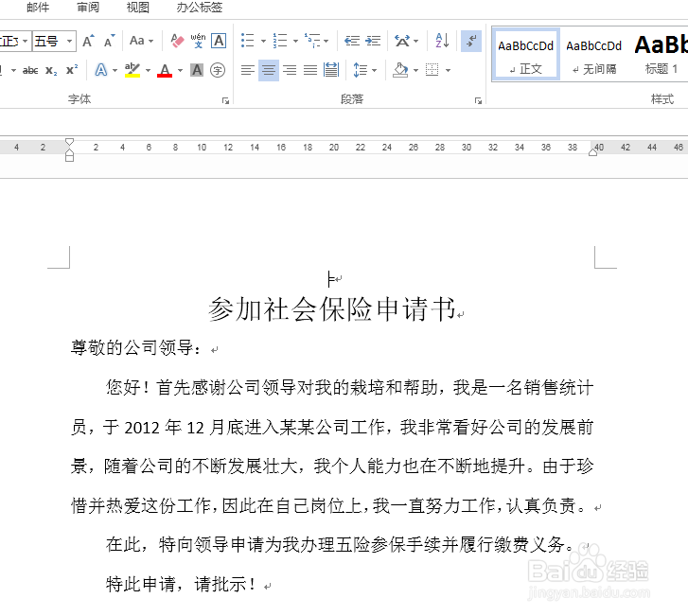The image size is (688, 616).
Task: Toggle Character Shading icon
Action: [x=197, y=70]
